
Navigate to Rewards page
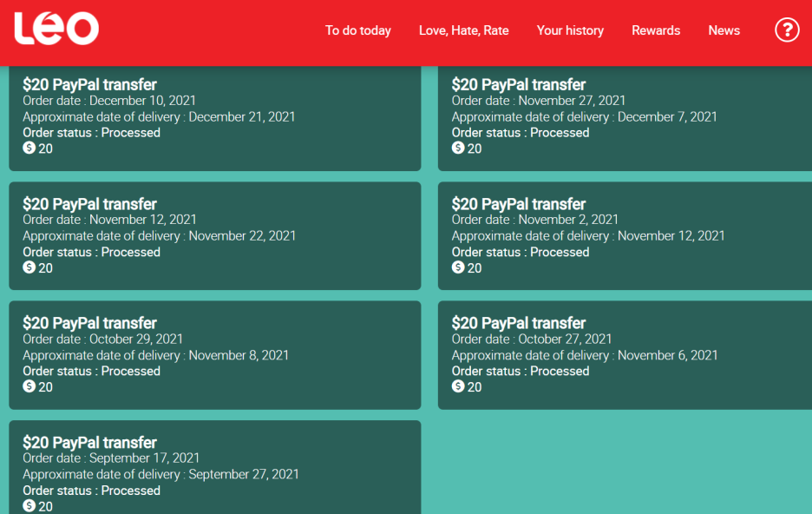pyautogui.click(x=656, y=30)
